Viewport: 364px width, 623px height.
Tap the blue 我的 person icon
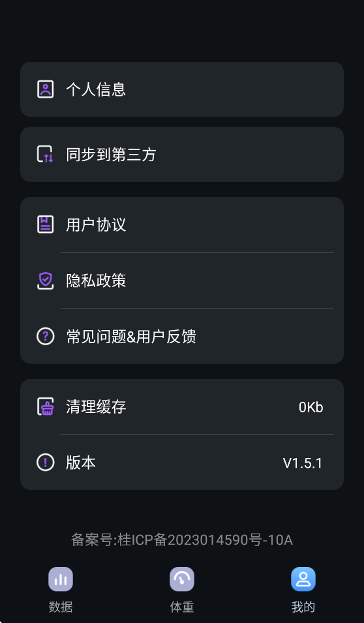[303, 579]
